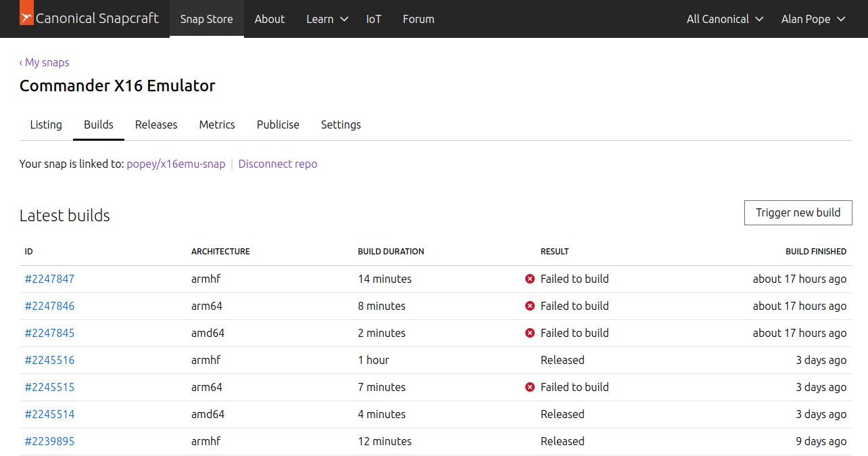Click the ARCHITECTURE column header
868x456 pixels.
click(220, 252)
